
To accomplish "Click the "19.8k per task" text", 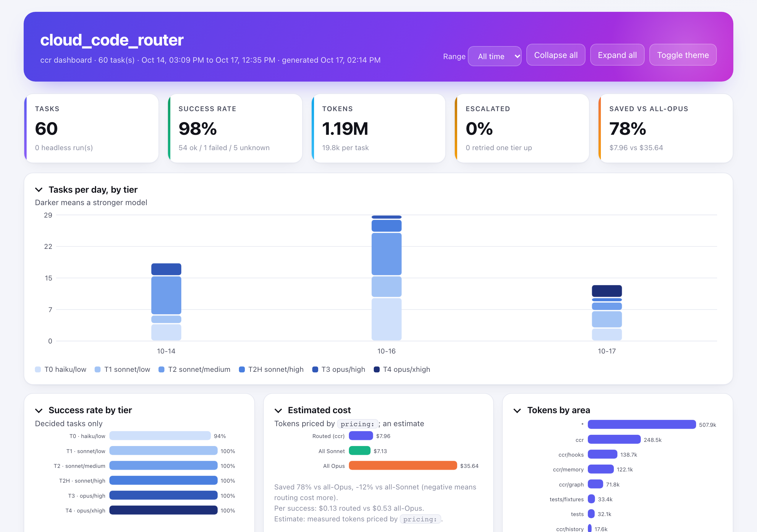I will pos(345,148).
